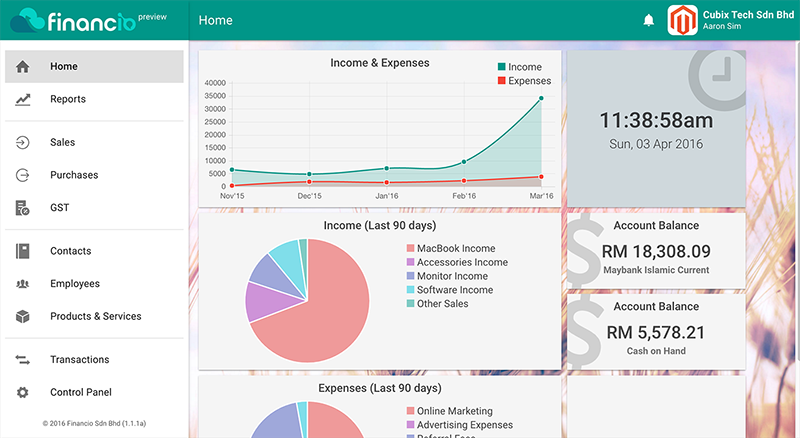Click the Jan'16 expenses data point
The image size is (800, 438).
[x=387, y=182]
